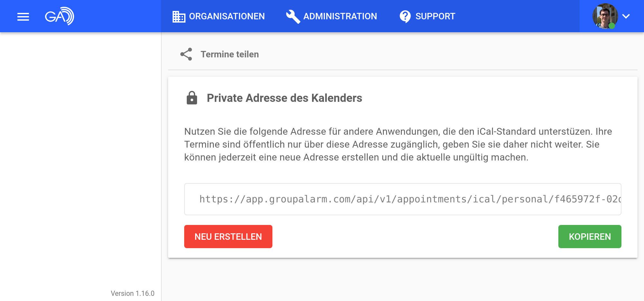Click the user profile avatar photo
Image resolution: width=644 pixels, height=301 pixels.
click(605, 15)
